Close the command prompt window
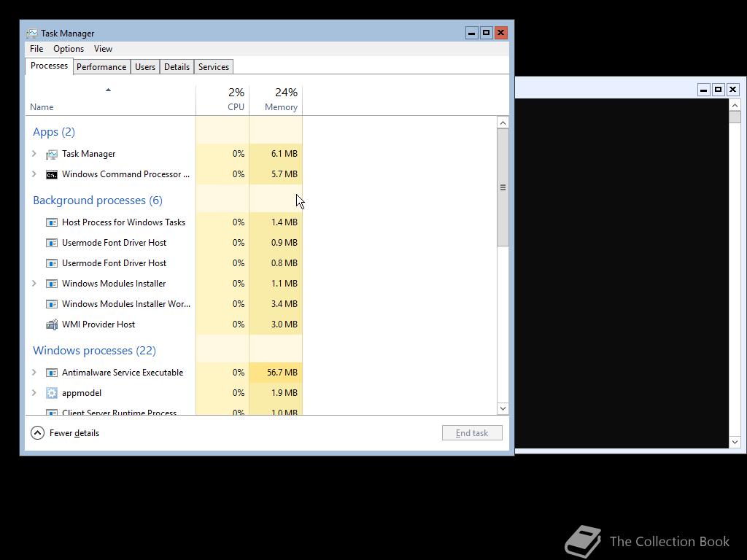This screenshot has width=747, height=560. click(x=732, y=90)
